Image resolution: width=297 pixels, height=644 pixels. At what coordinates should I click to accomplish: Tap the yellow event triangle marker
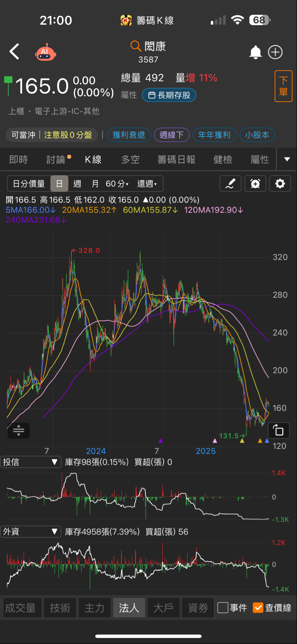coord(242,440)
